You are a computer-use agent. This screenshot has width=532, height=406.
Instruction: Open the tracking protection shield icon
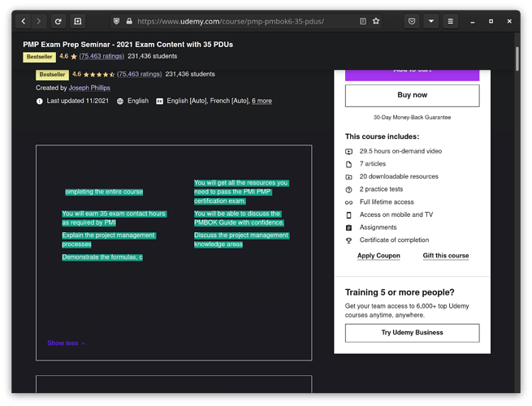point(116,21)
